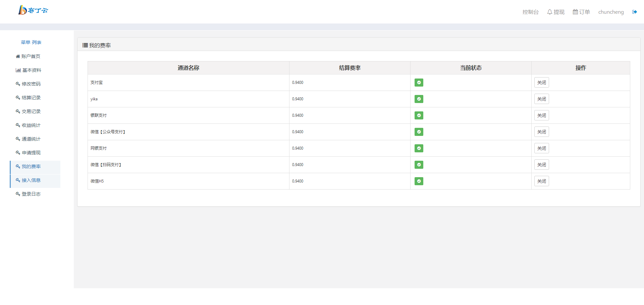The width and height of the screenshot is (644, 305).
Task: Click the logout arrow icon
Action: [634, 12]
